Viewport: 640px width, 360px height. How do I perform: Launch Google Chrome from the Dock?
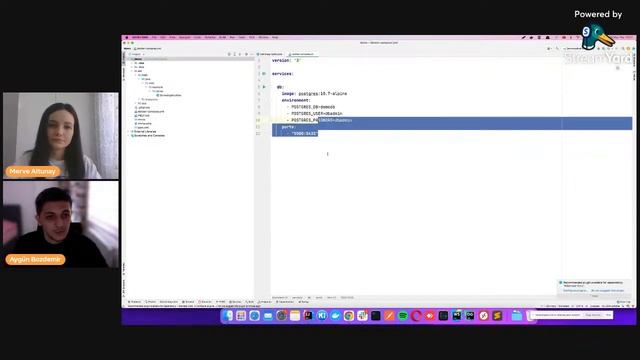(349, 316)
